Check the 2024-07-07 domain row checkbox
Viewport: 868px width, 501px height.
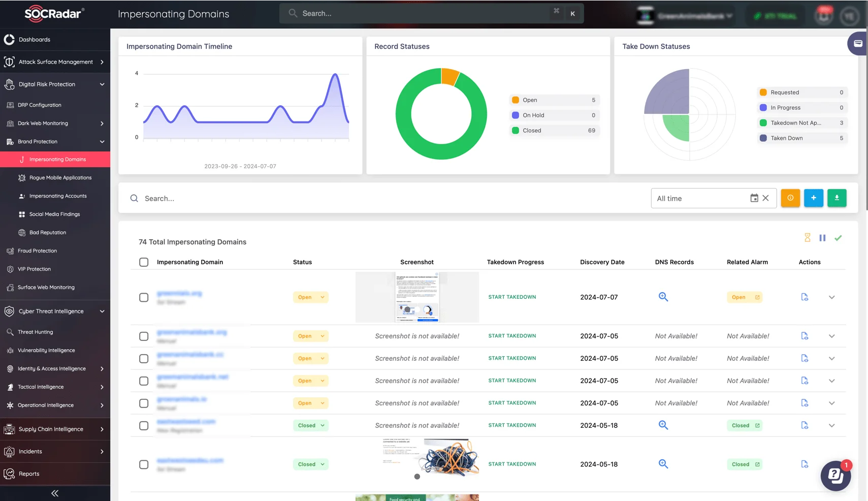144,297
